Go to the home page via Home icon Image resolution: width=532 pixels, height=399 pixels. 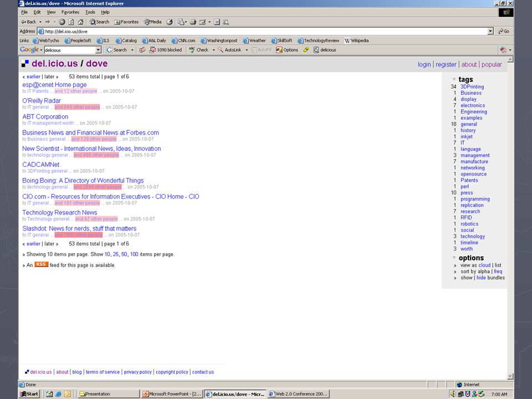[x=81, y=22]
